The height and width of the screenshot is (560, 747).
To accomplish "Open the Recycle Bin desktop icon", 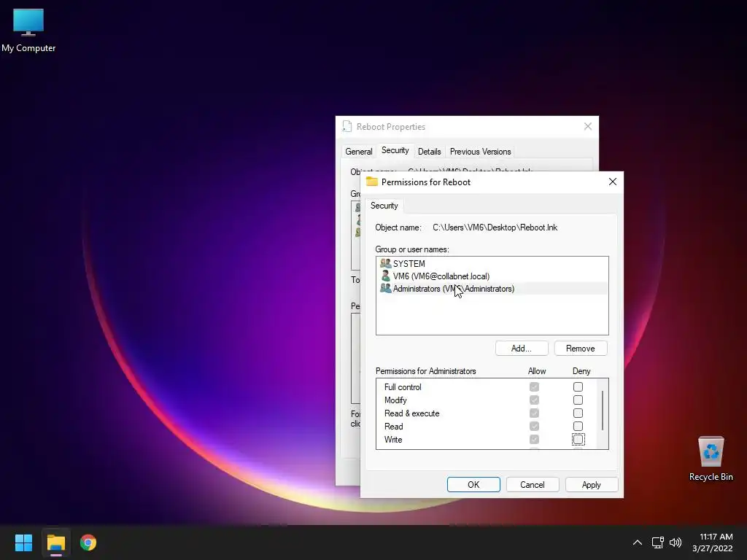I will (x=711, y=459).
